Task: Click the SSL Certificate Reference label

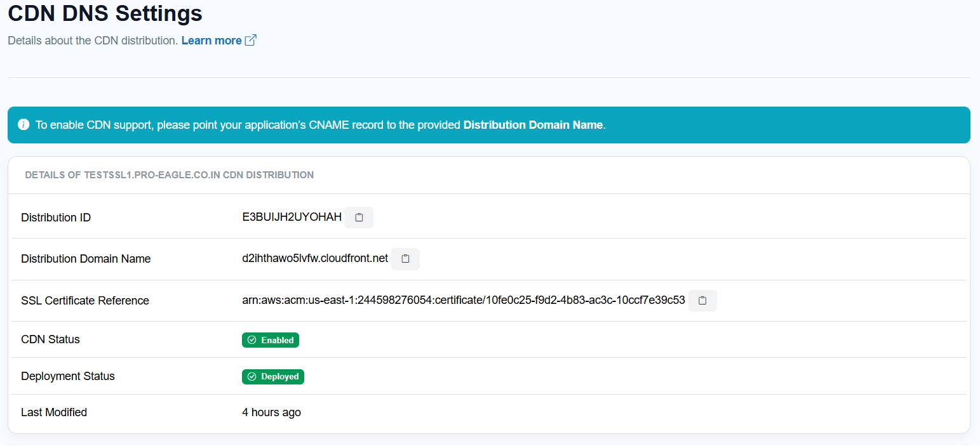Action: 85,301
